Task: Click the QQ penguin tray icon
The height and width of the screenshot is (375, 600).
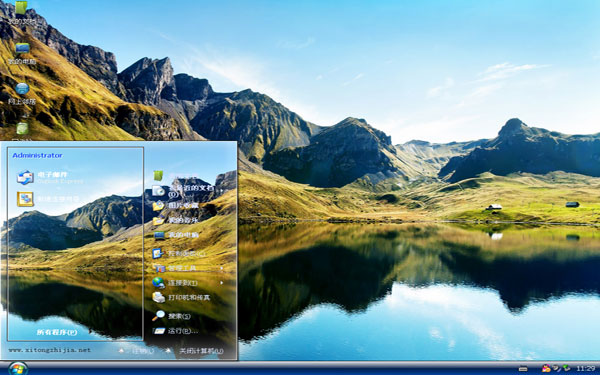Action: [x=546, y=368]
